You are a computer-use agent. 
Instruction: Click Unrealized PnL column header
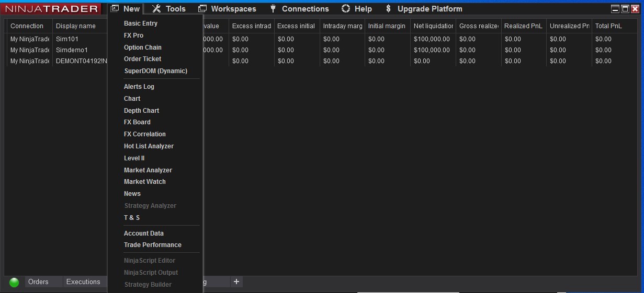(x=569, y=26)
